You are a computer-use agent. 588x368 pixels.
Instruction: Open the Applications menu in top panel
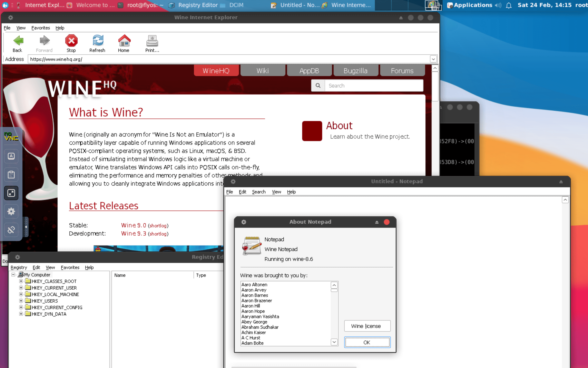470,5
